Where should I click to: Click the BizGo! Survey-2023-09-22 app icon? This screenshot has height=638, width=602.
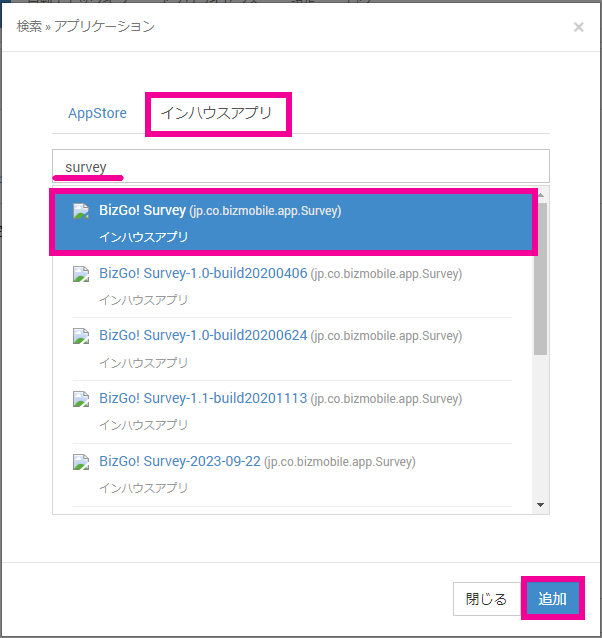82,462
